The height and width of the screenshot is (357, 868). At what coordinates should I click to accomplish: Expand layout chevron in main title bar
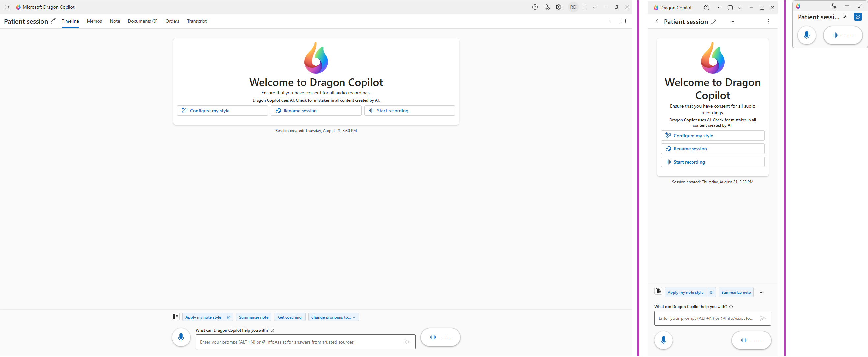pyautogui.click(x=594, y=8)
